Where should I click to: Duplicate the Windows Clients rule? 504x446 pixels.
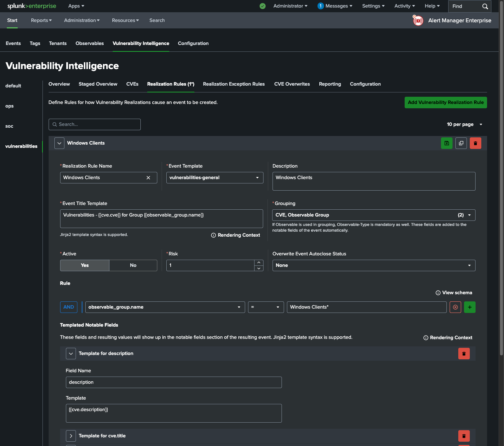[461, 143]
